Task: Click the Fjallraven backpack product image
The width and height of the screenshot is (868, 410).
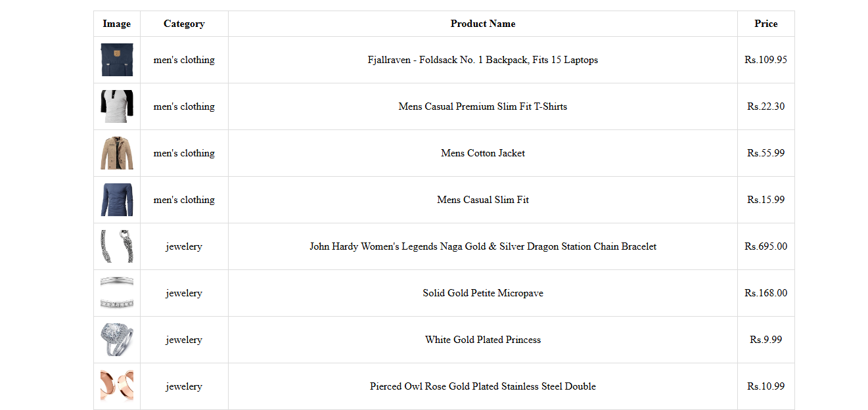Action: click(117, 60)
